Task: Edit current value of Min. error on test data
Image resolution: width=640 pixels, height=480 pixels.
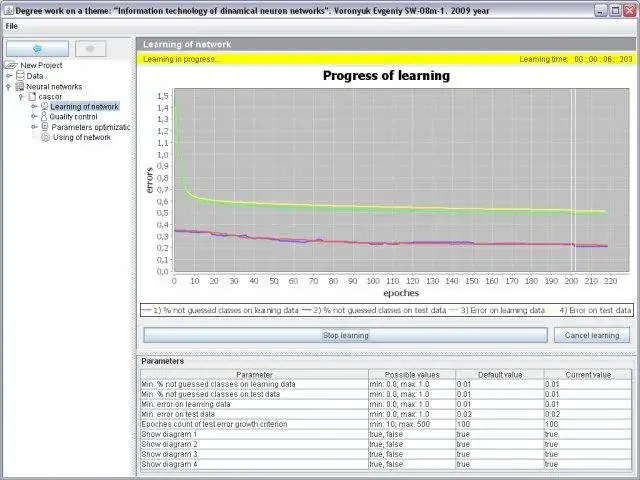Action: point(586,414)
